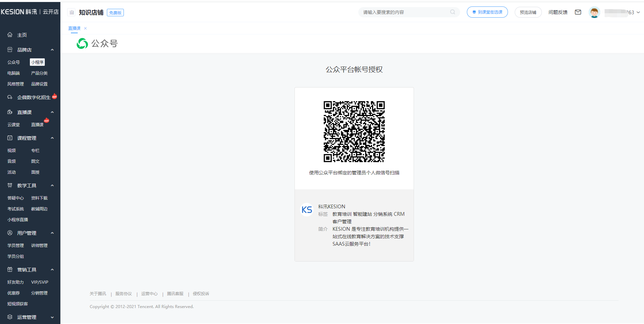
Task: Click the 免费版 badge
Action: [115, 13]
